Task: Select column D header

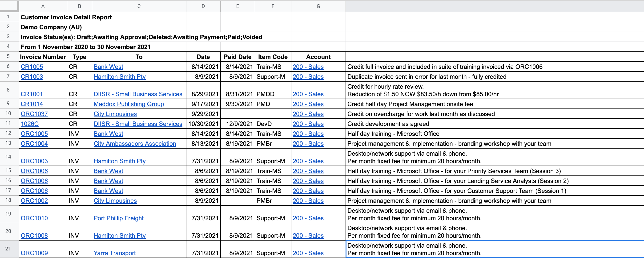Action: [203, 6]
